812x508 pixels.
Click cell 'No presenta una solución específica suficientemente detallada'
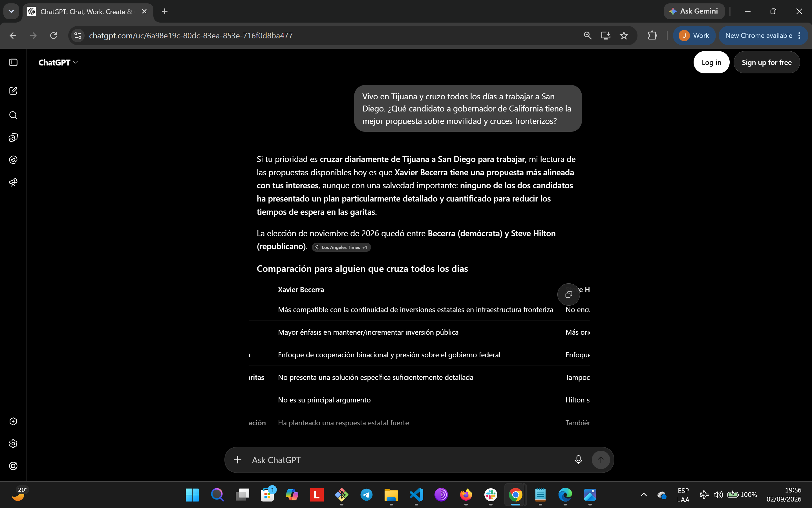point(376,377)
